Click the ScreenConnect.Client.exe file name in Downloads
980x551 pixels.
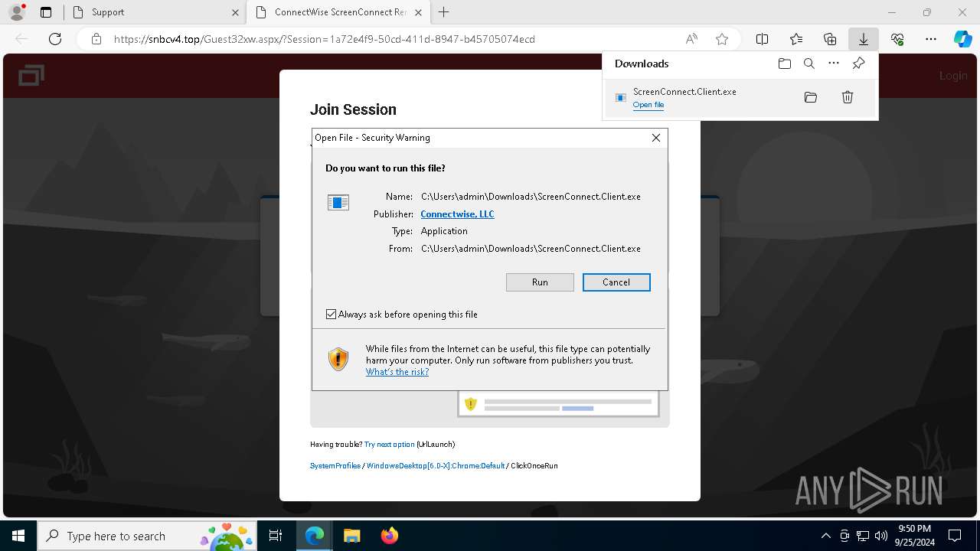pyautogui.click(x=684, y=92)
